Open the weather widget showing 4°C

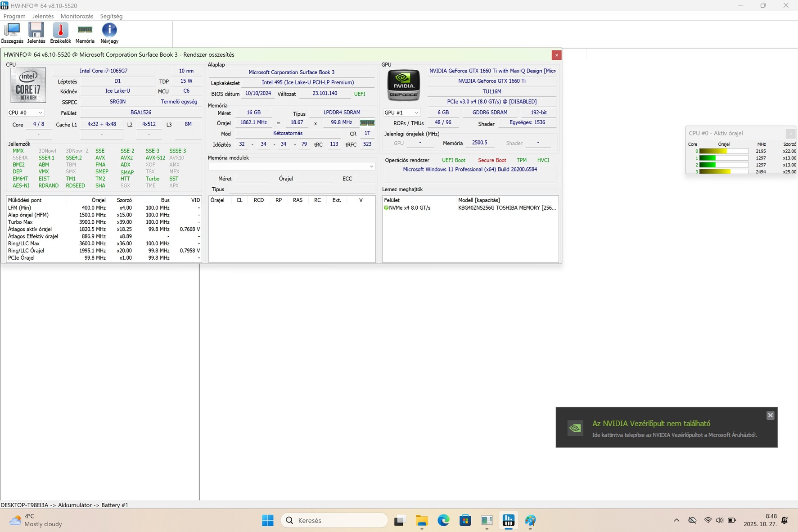click(x=36, y=520)
